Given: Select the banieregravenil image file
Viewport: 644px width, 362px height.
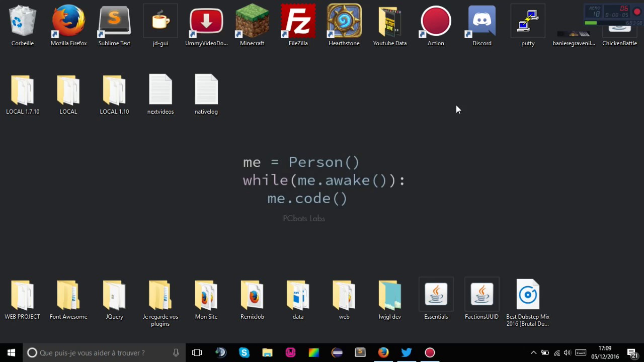Looking at the screenshot, I should [x=574, y=38].
